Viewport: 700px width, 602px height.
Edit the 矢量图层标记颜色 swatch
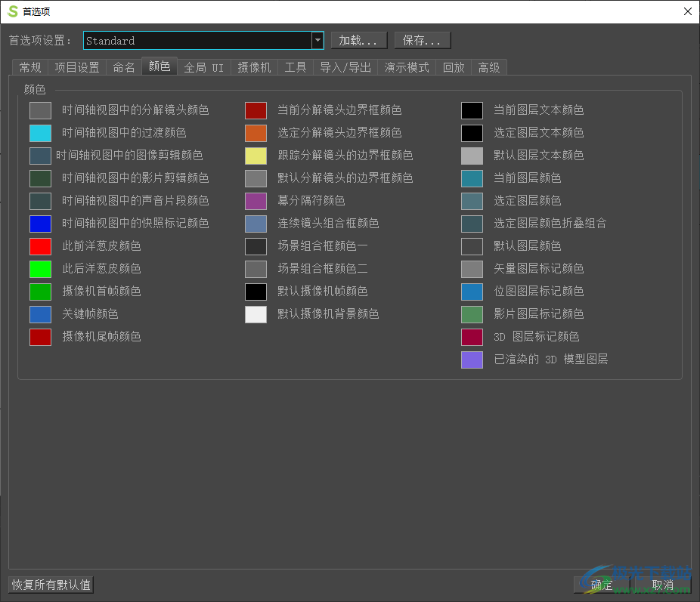[x=472, y=269]
